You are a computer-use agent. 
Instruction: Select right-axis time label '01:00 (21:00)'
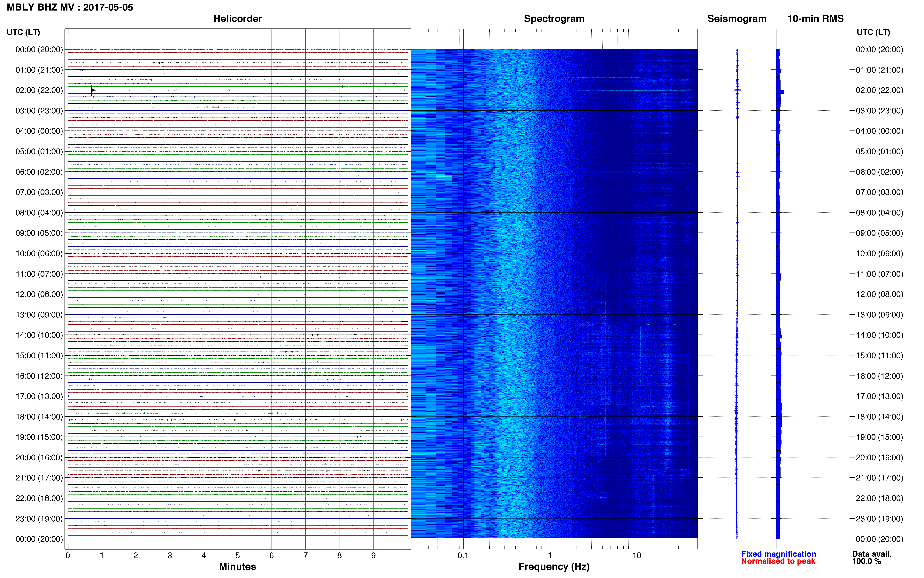coord(879,70)
